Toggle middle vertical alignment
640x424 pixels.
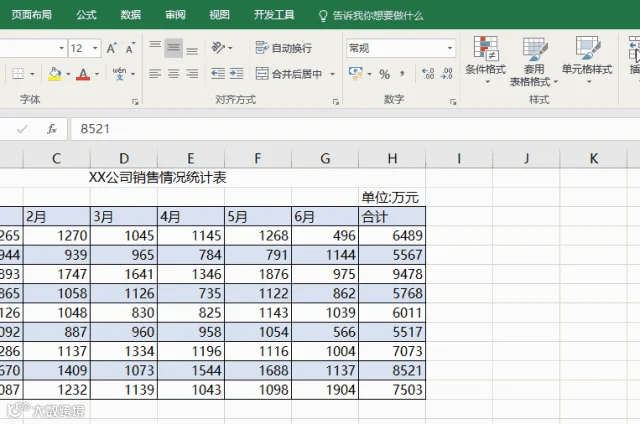[x=173, y=48]
